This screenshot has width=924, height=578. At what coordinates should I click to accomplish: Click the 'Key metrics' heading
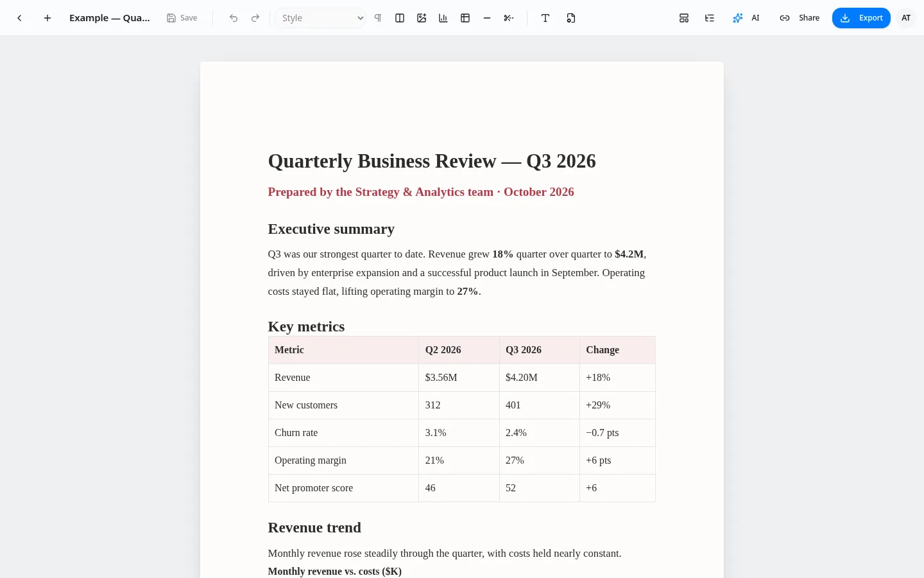coord(306,327)
